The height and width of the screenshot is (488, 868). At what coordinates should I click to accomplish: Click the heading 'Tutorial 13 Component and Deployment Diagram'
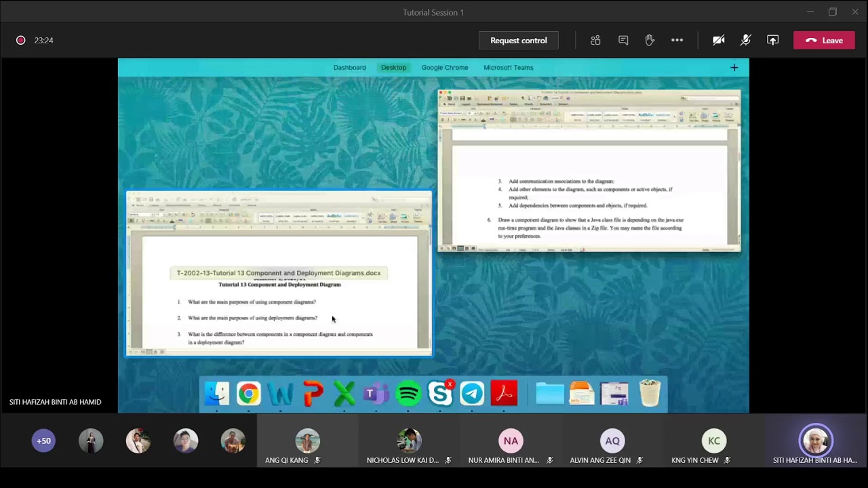click(279, 285)
